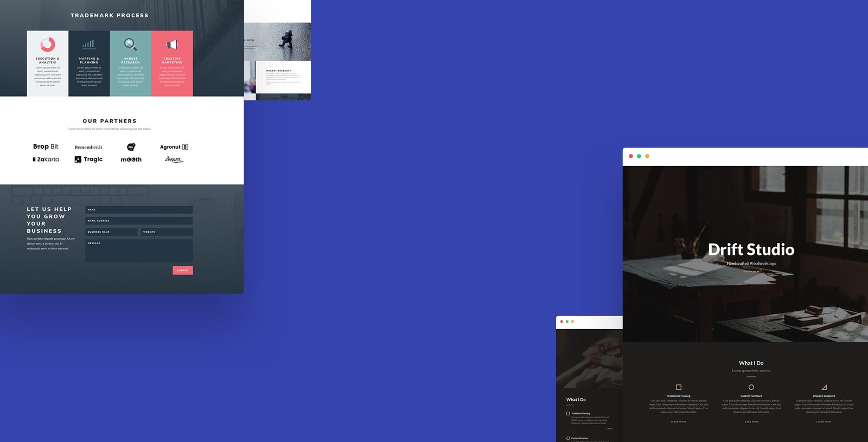Image resolution: width=868 pixels, height=442 pixels.
Task: Click the circle icon above Custom Furniture
Action: 751,387
